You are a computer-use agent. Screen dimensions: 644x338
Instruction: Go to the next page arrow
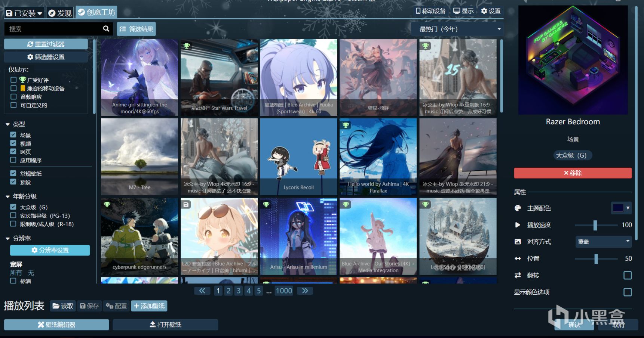pos(305,291)
